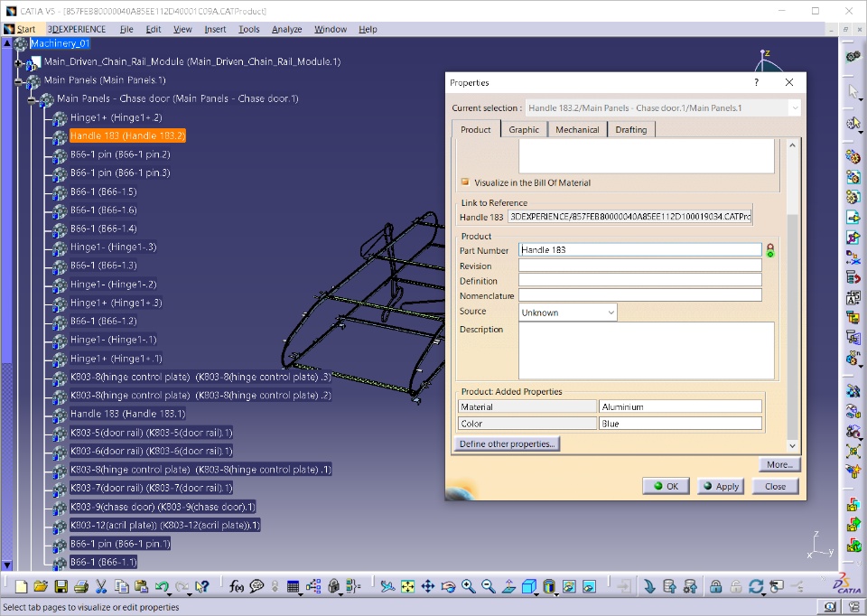
Task: Click the Material value field Aluminium
Action: 680,407
